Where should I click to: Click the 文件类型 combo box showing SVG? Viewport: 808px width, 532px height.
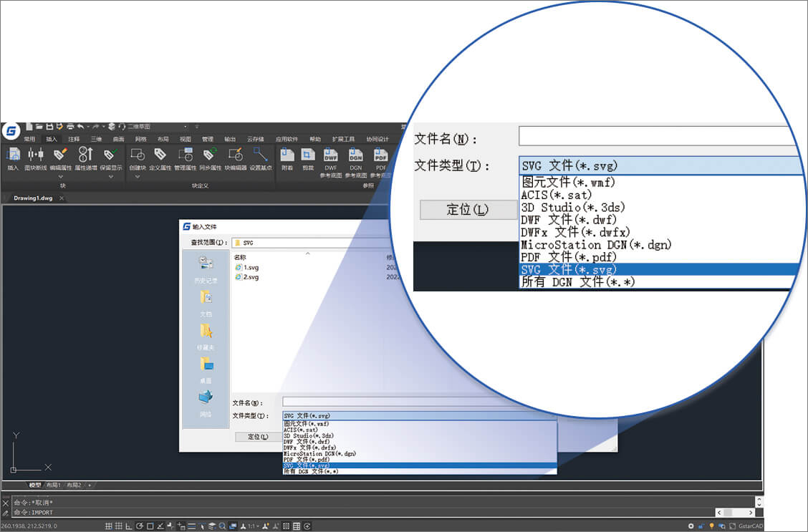420,415
